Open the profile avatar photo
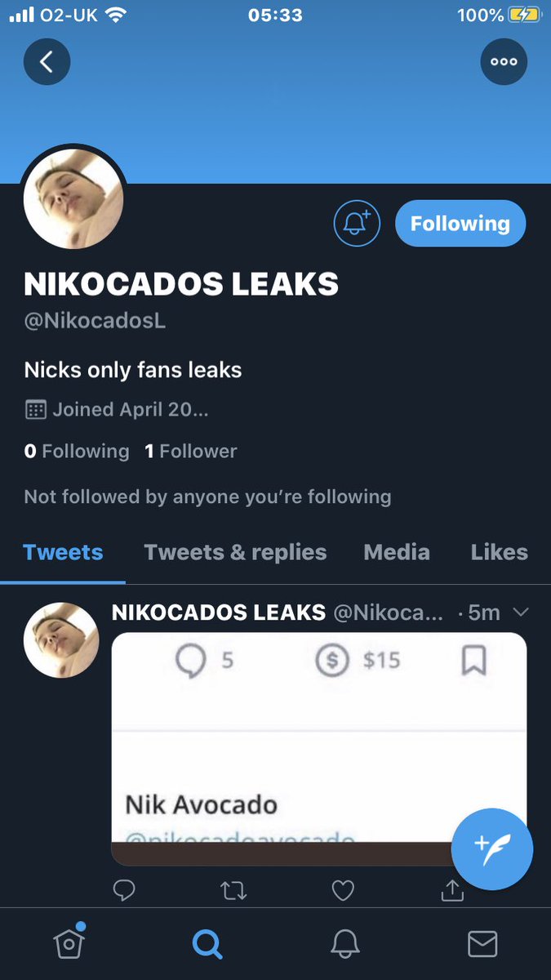The height and width of the screenshot is (980, 551). [73, 199]
